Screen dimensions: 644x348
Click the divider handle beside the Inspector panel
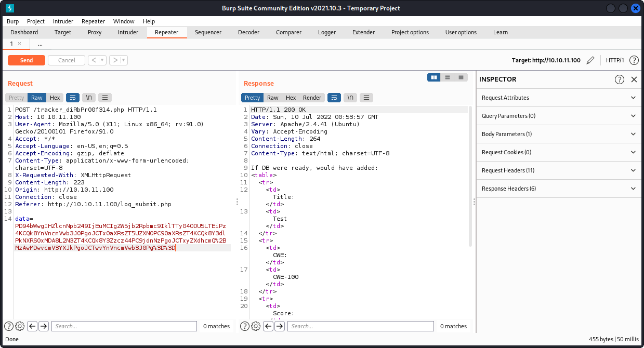(474, 202)
